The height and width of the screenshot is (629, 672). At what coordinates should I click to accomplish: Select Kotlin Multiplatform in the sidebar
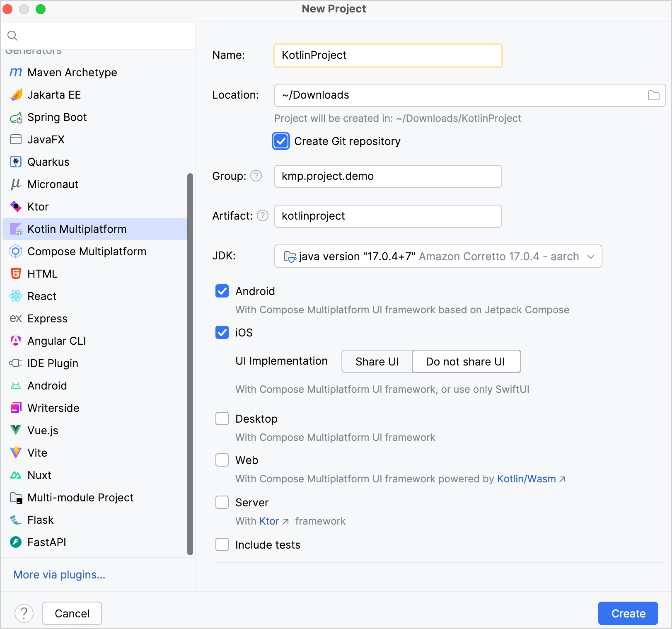coord(77,229)
